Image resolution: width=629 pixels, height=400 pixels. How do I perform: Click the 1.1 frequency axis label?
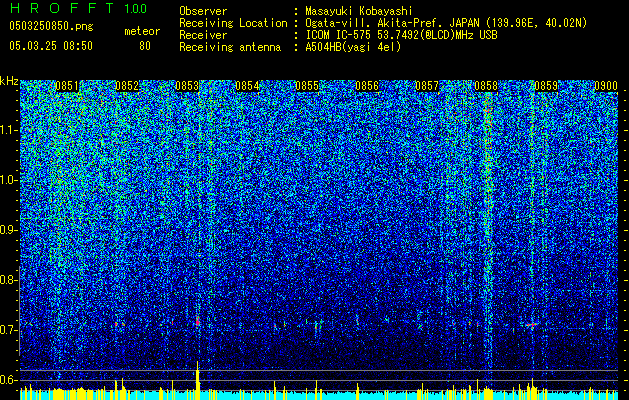(8, 130)
